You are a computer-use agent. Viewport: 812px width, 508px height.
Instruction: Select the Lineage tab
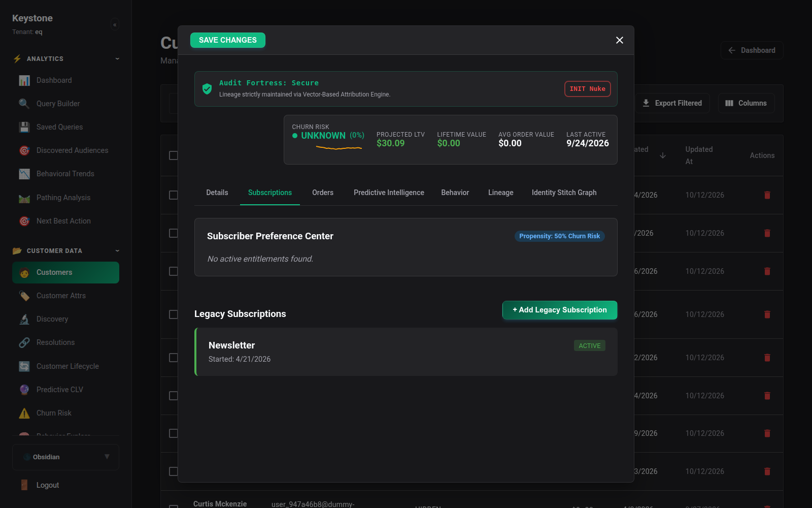[x=501, y=193]
